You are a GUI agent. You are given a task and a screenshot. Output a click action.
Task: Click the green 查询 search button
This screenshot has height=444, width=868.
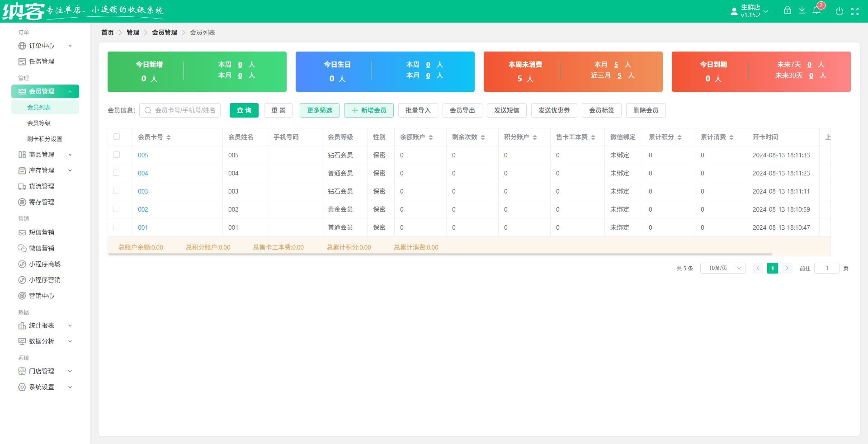coord(244,110)
